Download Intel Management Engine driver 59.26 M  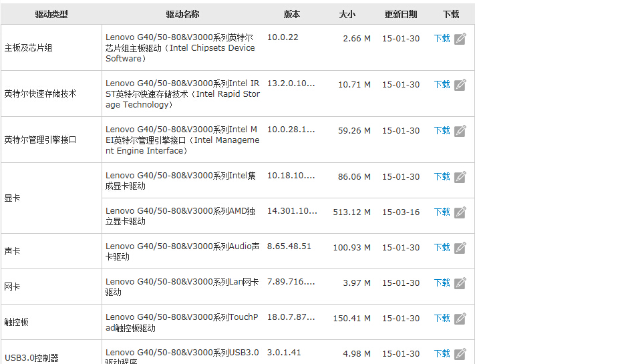442,131
